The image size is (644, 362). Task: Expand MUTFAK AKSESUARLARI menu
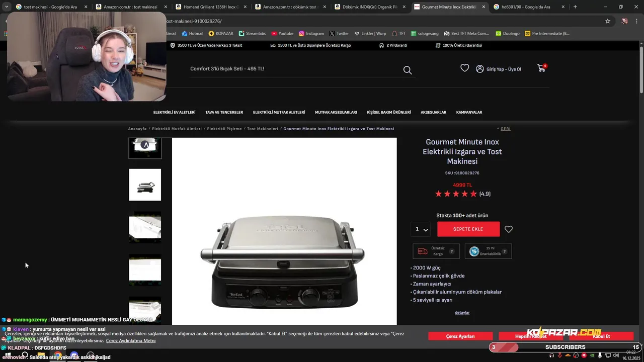coord(336,113)
